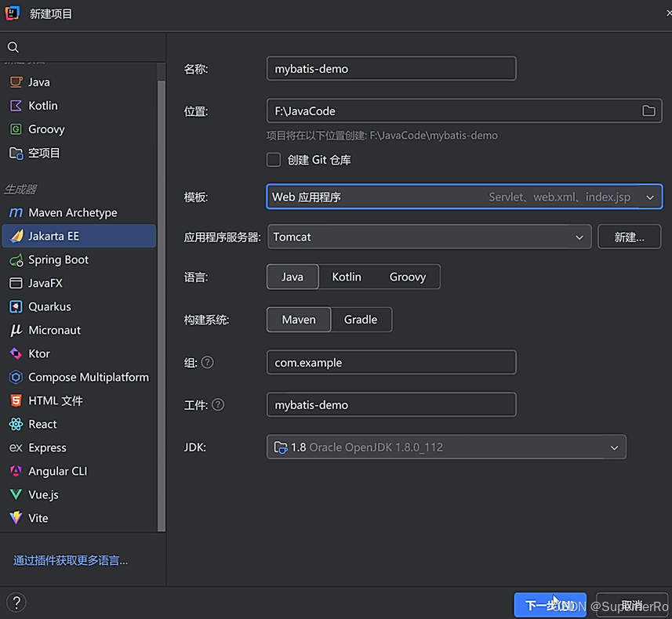Screen dimensions: 672x619
Task: Open 通过插件获取更多语言 link
Action: [71, 560]
